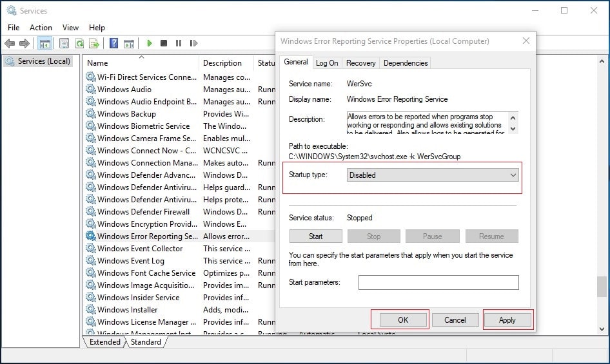Viewport: 610px width, 364px height.
Task: Click the Export List toolbar icon
Action: click(94, 43)
